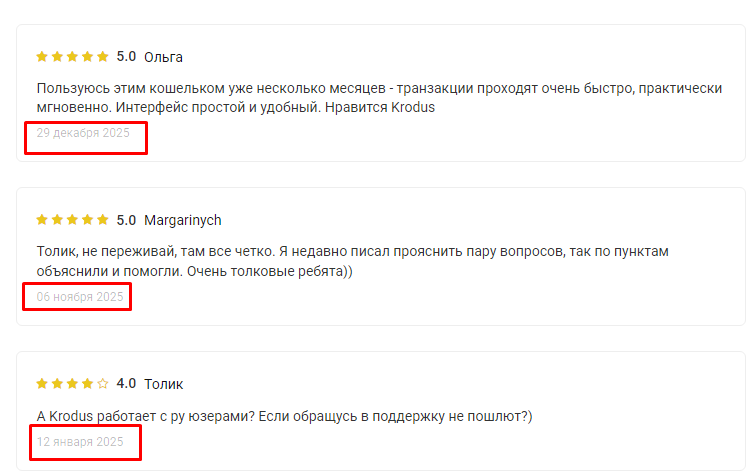Click the third star in Ольга's rating
This screenshot has width=751, height=472.
pos(72,57)
